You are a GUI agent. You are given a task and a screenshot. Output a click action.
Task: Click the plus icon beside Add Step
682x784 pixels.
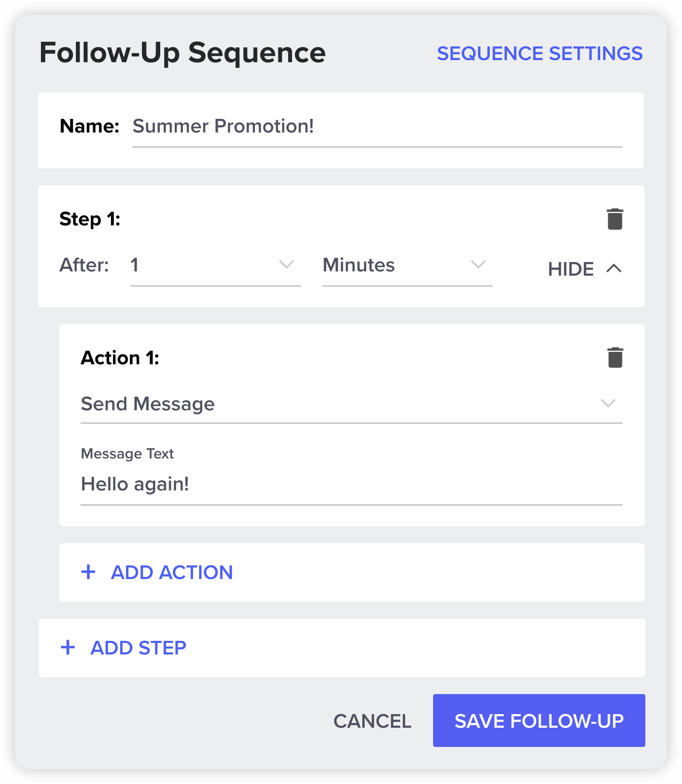tap(68, 648)
